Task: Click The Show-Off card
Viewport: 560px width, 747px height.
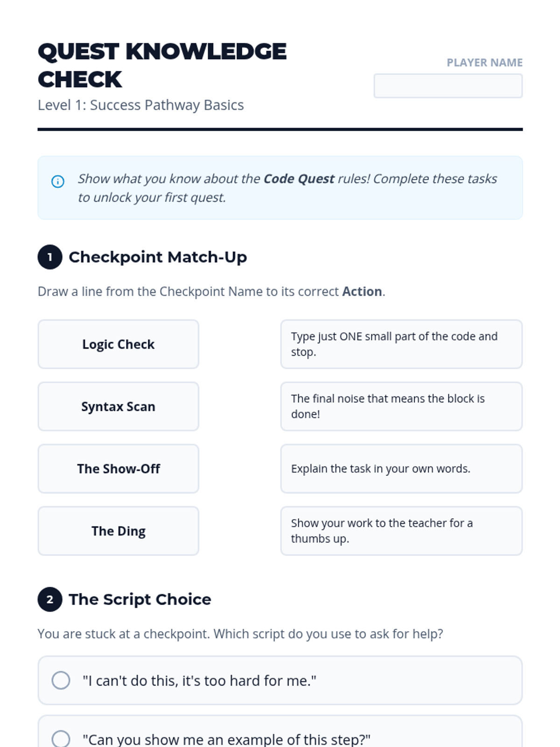Action: (x=118, y=468)
